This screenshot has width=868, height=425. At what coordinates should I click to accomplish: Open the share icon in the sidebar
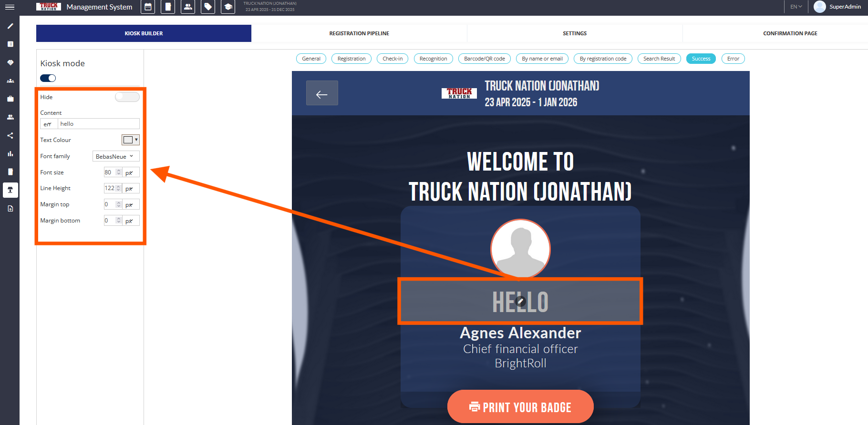[x=10, y=136]
